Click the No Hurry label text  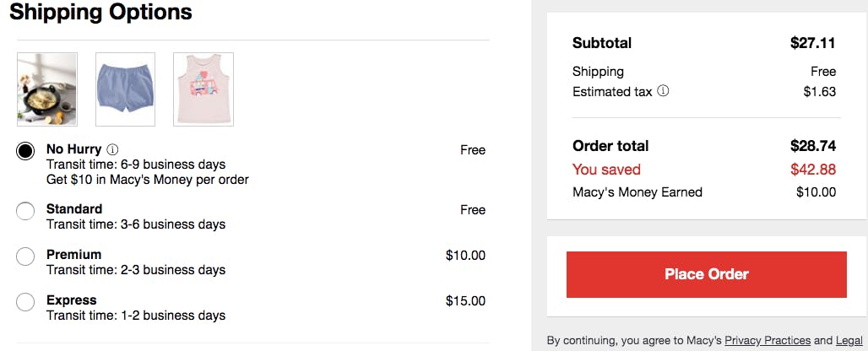click(74, 149)
